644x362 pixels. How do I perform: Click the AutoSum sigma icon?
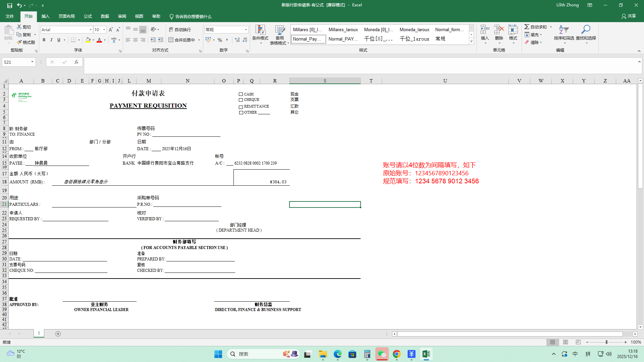point(527,27)
